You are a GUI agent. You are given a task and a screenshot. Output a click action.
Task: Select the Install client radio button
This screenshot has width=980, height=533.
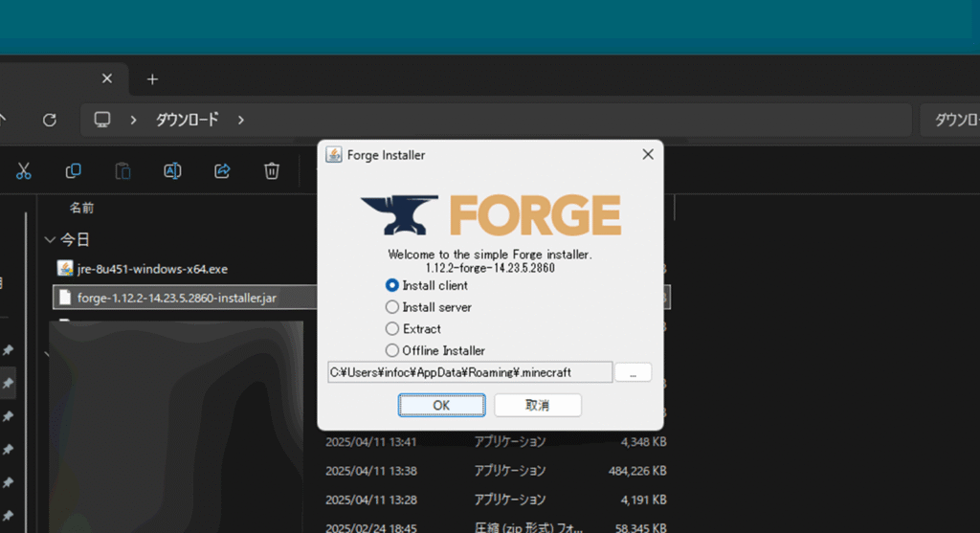[x=391, y=285]
